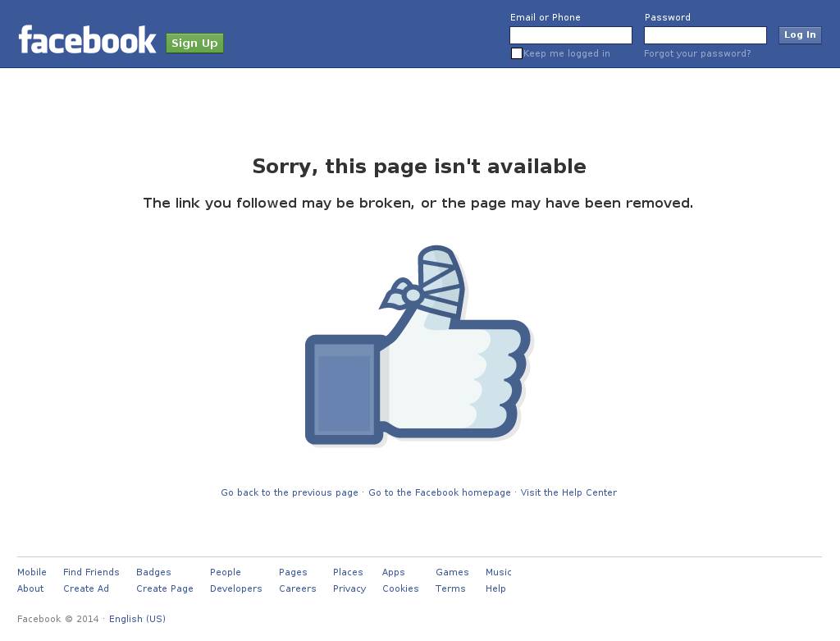Viewport: 840px width, 641px height.
Task: Toggle Keep me logged in checkbox
Action: (x=517, y=53)
